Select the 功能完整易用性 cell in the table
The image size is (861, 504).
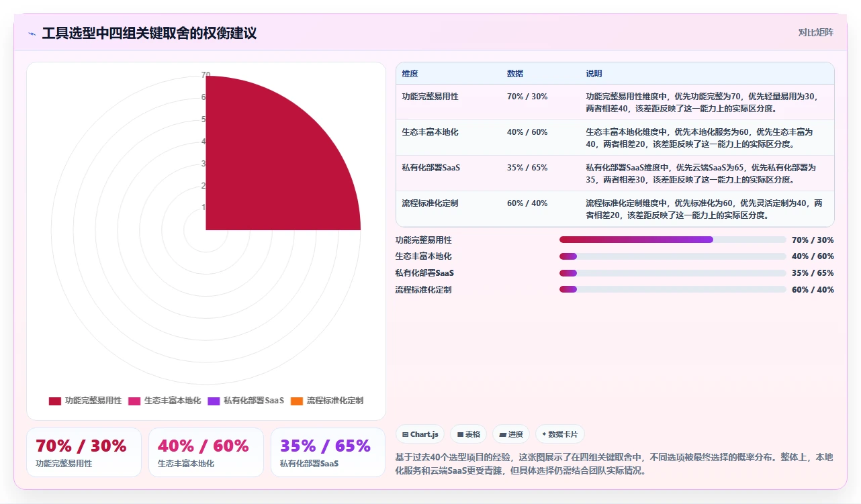coord(449,102)
